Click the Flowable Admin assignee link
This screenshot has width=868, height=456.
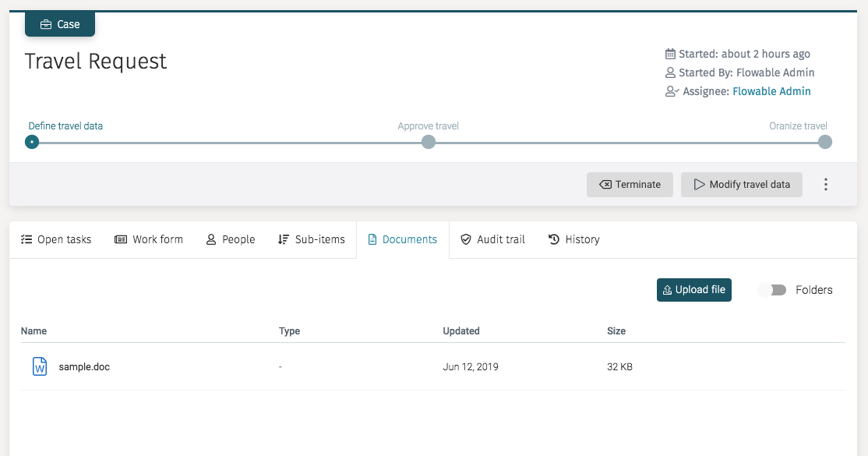click(x=771, y=91)
